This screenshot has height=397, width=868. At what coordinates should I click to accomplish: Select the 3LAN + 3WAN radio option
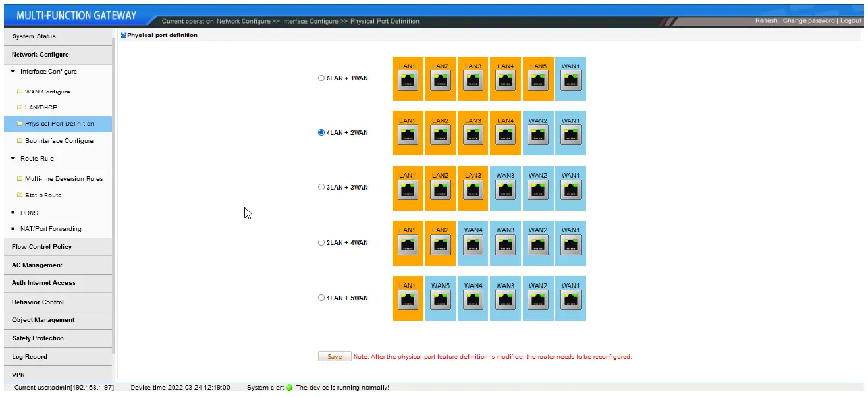tap(321, 187)
